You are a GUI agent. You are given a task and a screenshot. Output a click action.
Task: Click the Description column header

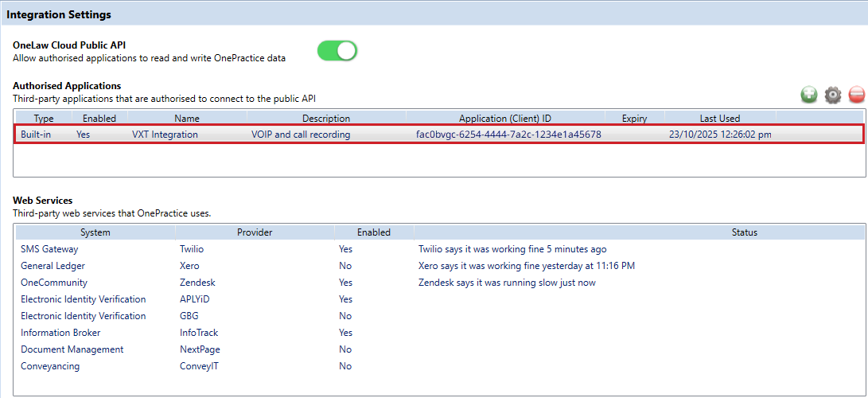click(x=326, y=119)
